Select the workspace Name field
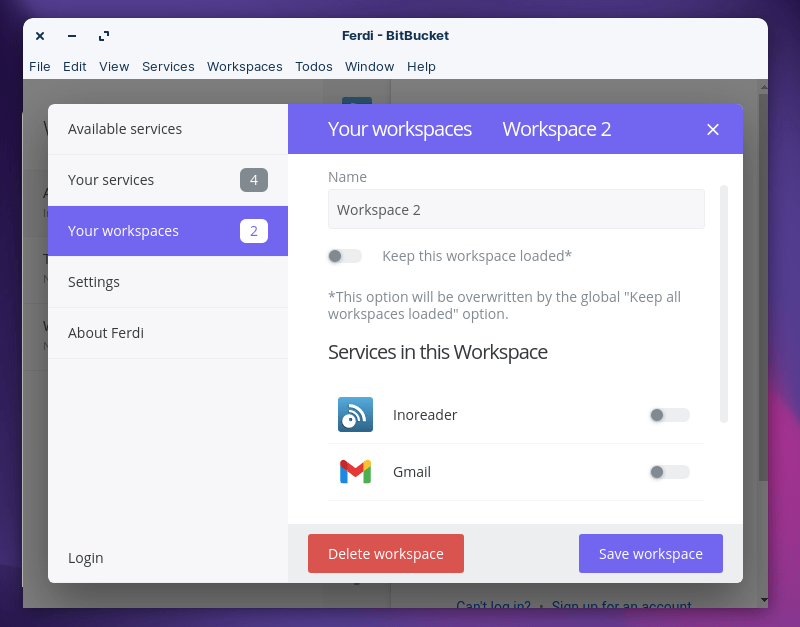 pyautogui.click(x=516, y=209)
